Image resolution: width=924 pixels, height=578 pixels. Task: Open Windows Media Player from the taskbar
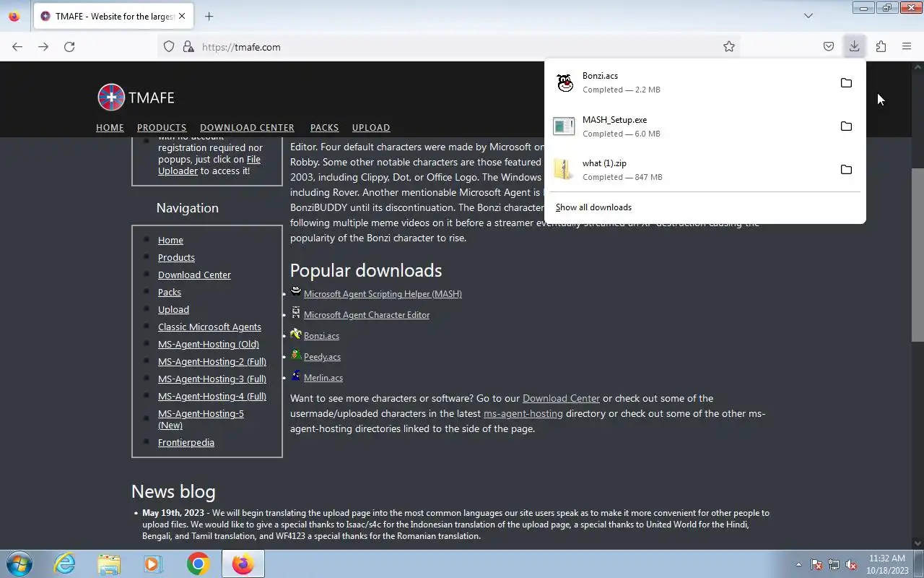[x=153, y=564]
